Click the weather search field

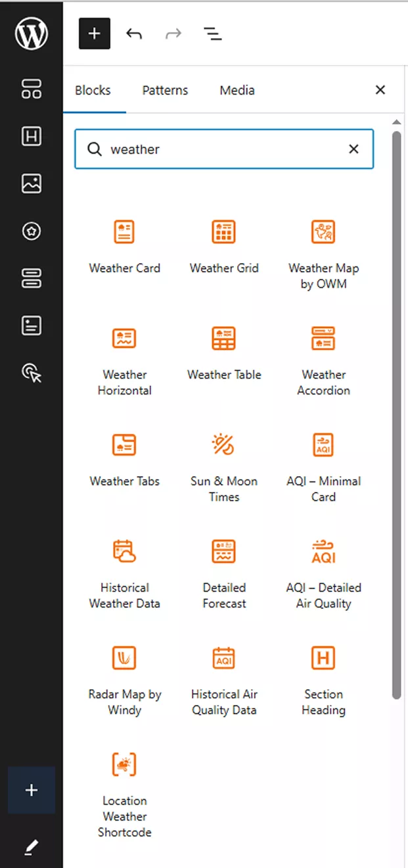pos(224,149)
